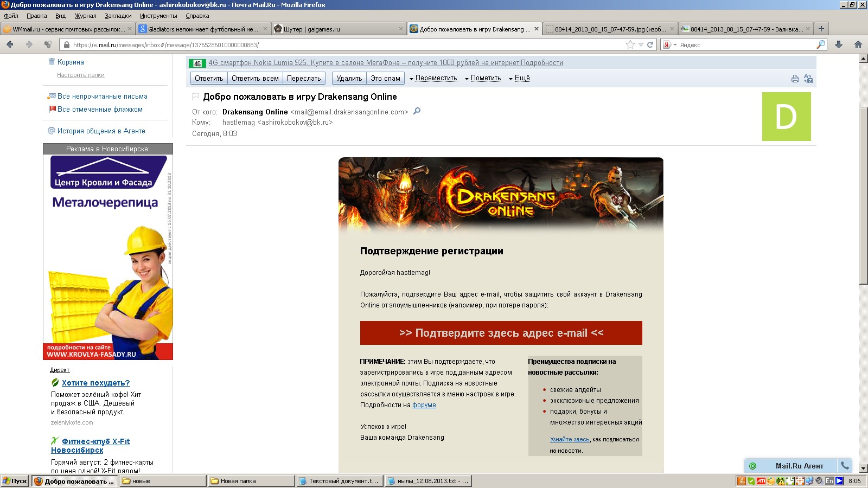The height and width of the screenshot is (488, 868).
Task: Click the Ответить reply button
Action: click(x=209, y=78)
